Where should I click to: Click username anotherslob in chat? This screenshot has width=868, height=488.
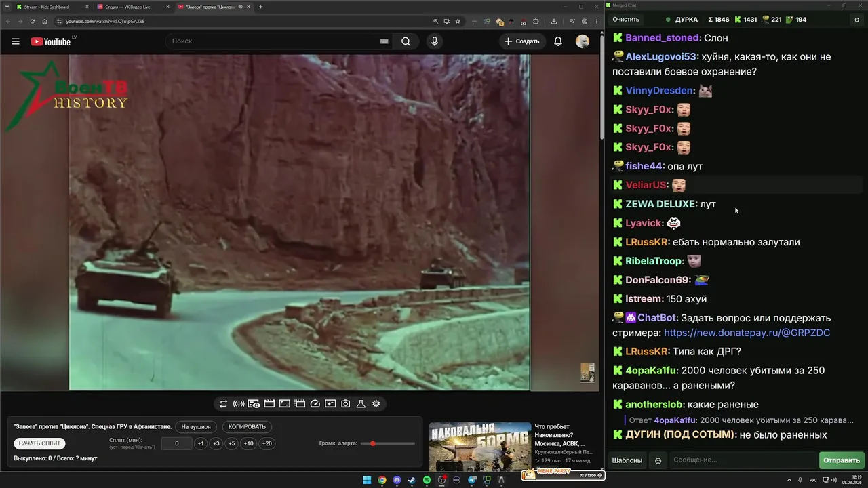(654, 405)
